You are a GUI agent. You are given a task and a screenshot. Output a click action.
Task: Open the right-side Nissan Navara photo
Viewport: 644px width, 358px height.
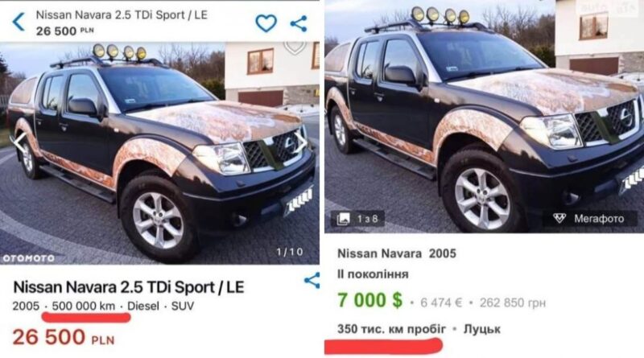pos(485,117)
